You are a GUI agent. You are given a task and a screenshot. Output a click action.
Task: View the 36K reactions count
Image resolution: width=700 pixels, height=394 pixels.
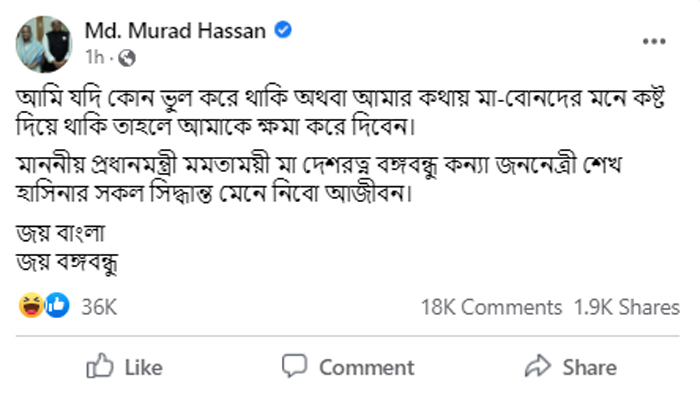click(x=99, y=307)
